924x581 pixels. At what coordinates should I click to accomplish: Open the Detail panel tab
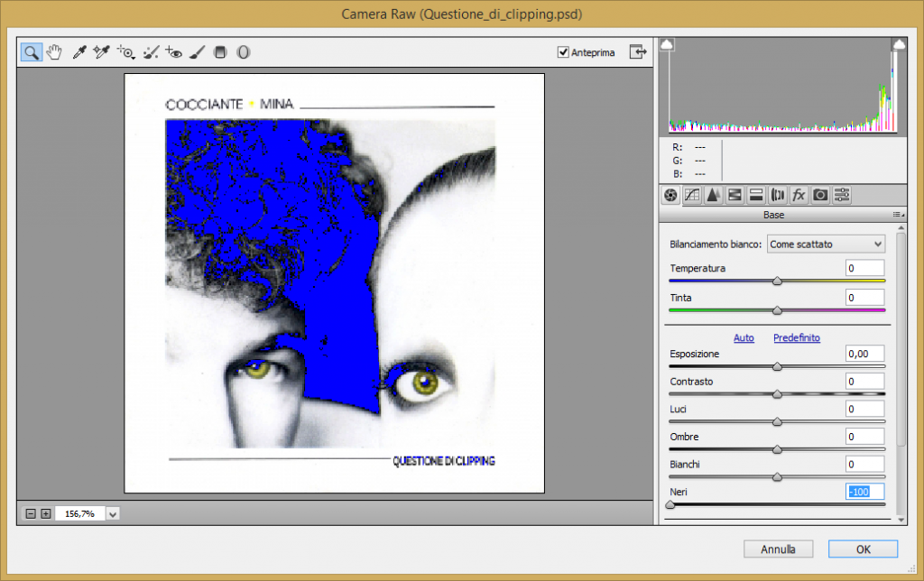tap(713, 195)
